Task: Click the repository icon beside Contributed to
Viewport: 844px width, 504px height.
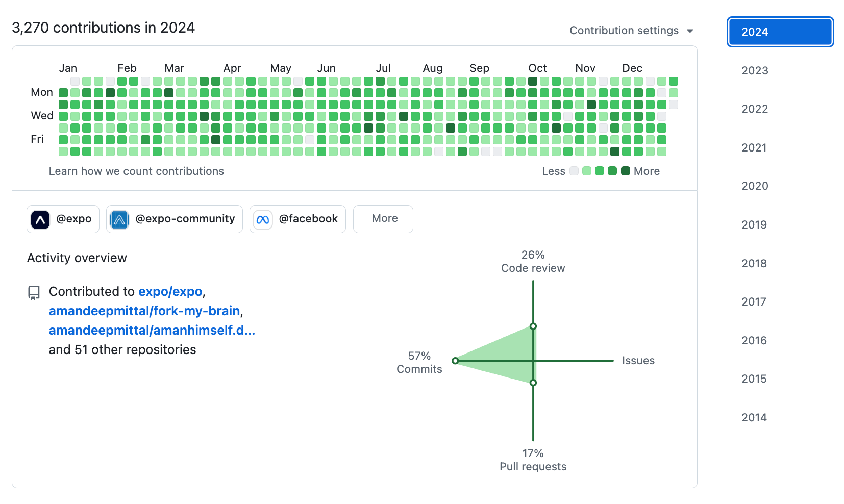Action: pyautogui.click(x=34, y=292)
